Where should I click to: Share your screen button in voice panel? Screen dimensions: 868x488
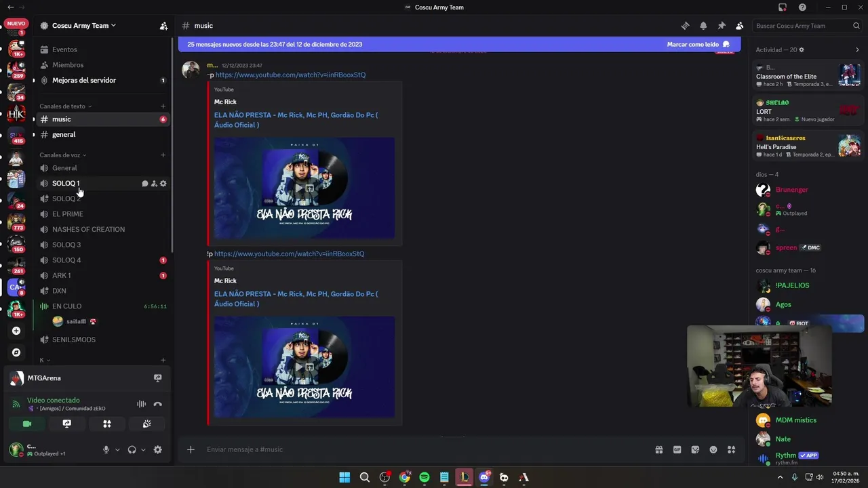66,424
